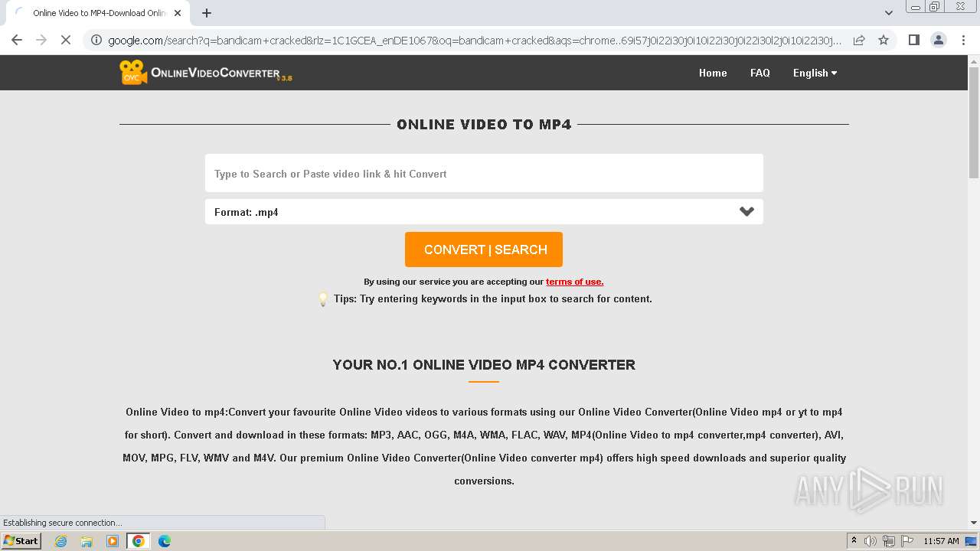Bookmark this page with the star icon

pos(884,40)
